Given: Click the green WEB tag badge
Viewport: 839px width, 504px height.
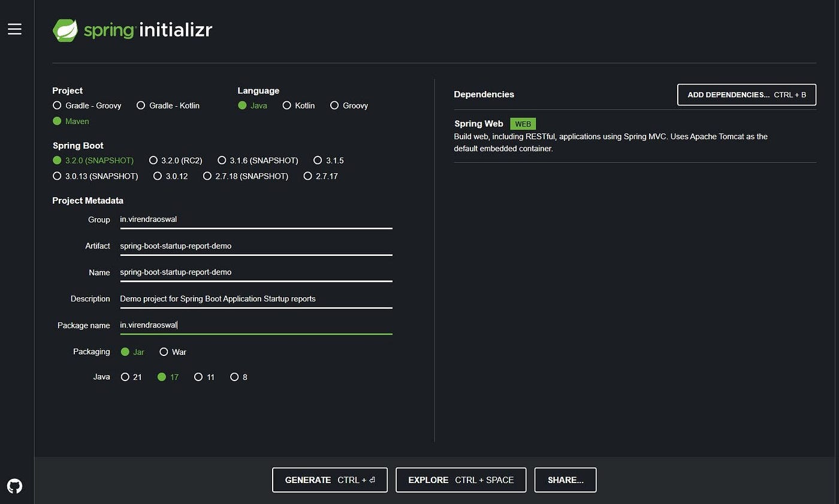Looking at the screenshot, I should (x=523, y=124).
